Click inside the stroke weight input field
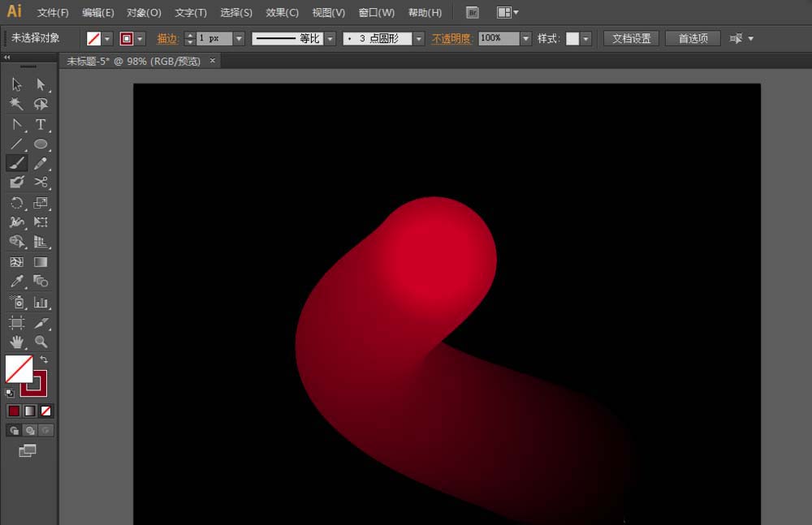 pos(213,38)
